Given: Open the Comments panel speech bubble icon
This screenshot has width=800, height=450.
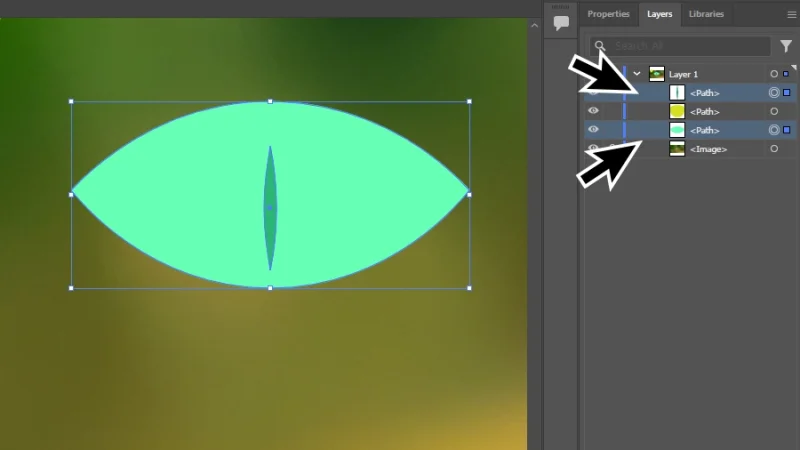Looking at the screenshot, I should [x=561, y=22].
